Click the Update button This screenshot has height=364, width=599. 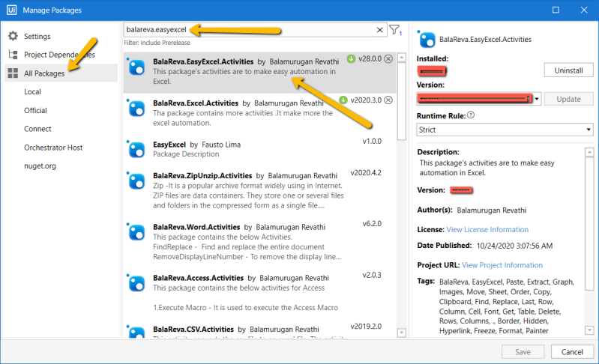(568, 99)
